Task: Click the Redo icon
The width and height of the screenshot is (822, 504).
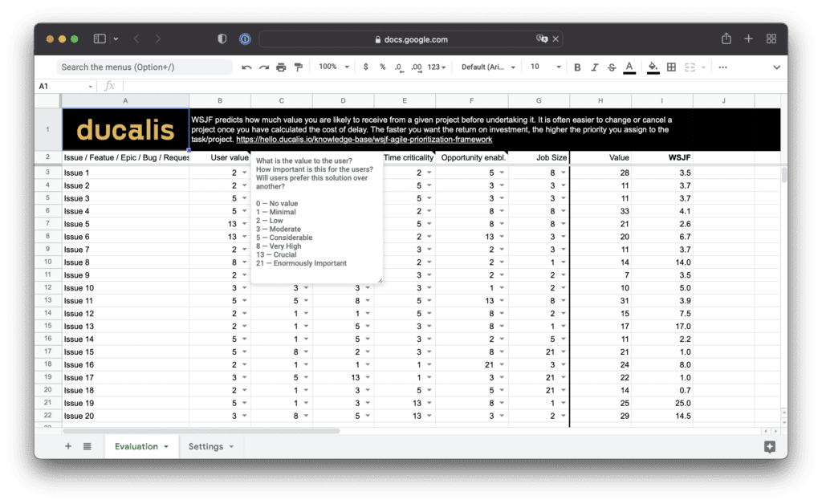Action: pyautogui.click(x=263, y=67)
